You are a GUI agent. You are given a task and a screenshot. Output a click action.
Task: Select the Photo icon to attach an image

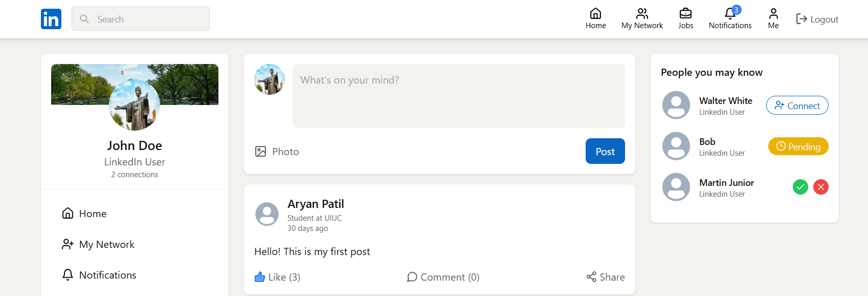(261, 151)
